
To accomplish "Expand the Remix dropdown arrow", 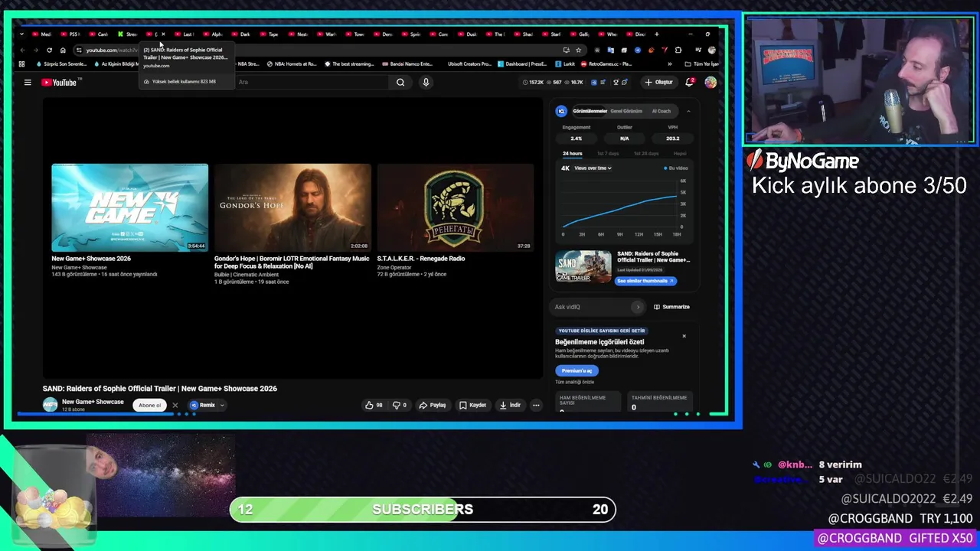I will pos(222,406).
